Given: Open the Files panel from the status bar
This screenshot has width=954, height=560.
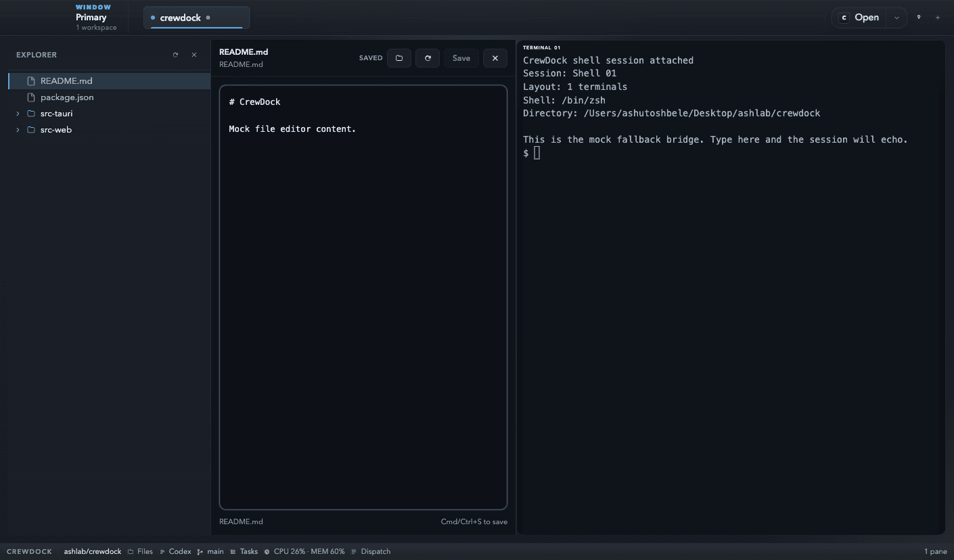Looking at the screenshot, I should point(145,551).
